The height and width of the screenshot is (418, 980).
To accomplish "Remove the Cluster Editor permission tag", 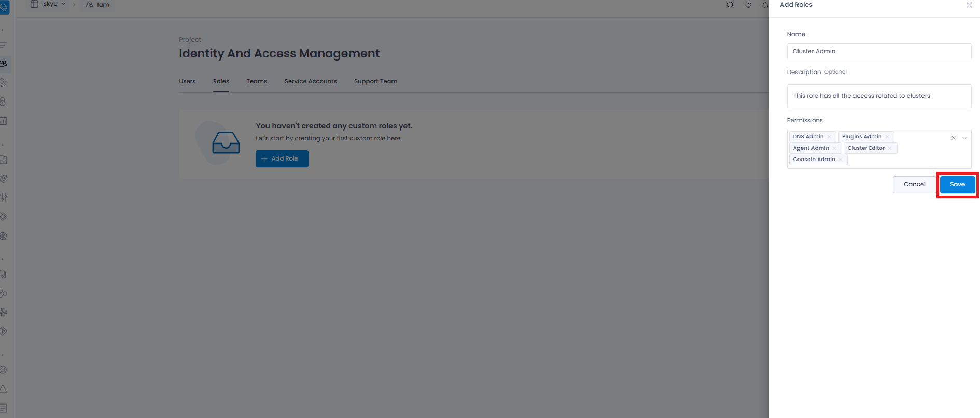I will tap(890, 148).
